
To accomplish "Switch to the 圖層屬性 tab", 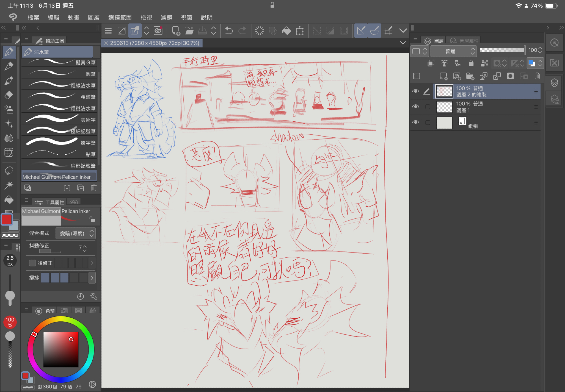I will (x=465, y=41).
